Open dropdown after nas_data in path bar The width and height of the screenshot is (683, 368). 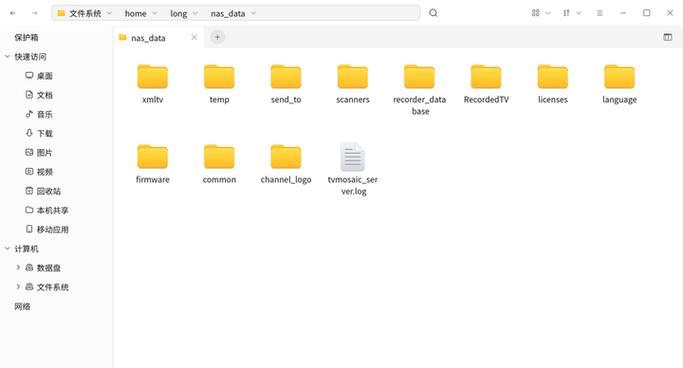253,14
